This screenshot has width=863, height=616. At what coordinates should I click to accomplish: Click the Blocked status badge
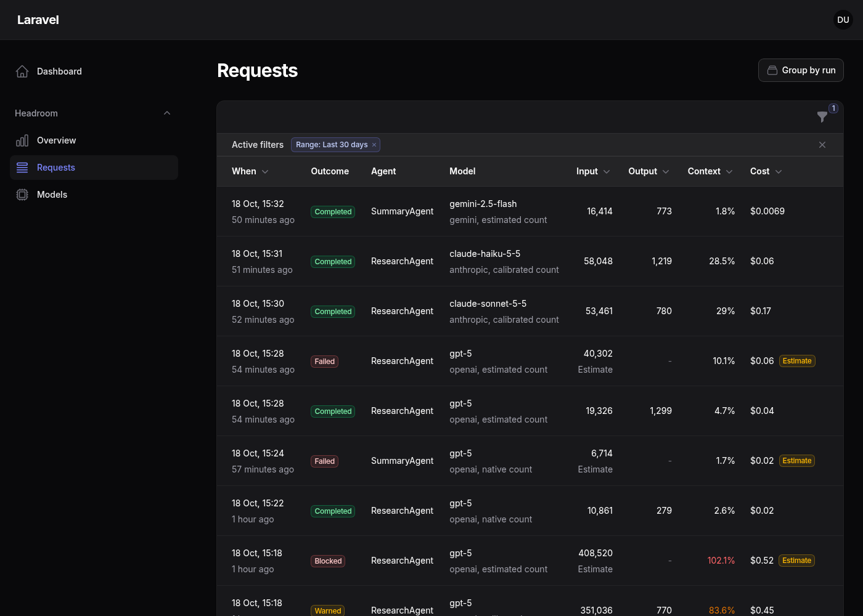(x=328, y=561)
